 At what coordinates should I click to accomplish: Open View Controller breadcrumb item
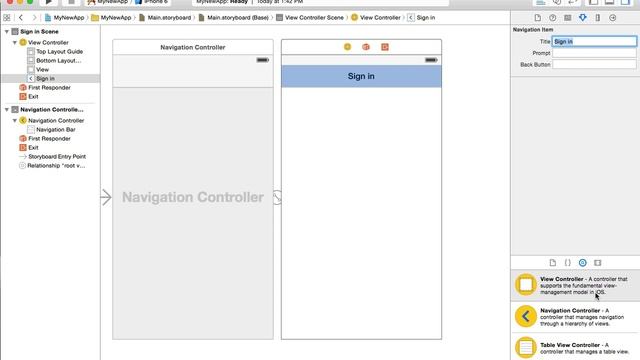click(x=376, y=18)
